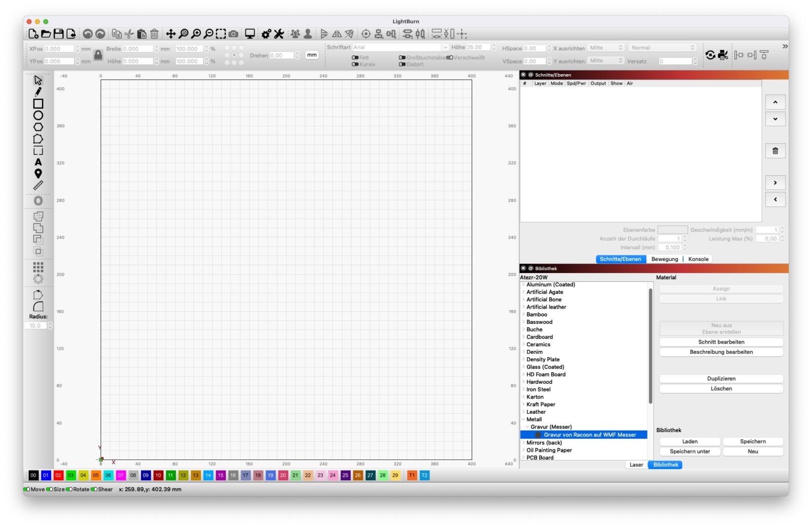
Task: Select the Measure ruler tool
Action: [x=38, y=185]
